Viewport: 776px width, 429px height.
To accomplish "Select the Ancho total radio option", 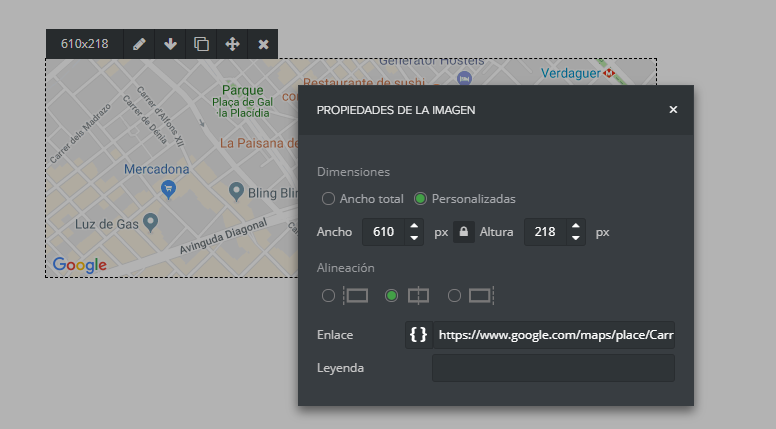I will click(x=328, y=199).
